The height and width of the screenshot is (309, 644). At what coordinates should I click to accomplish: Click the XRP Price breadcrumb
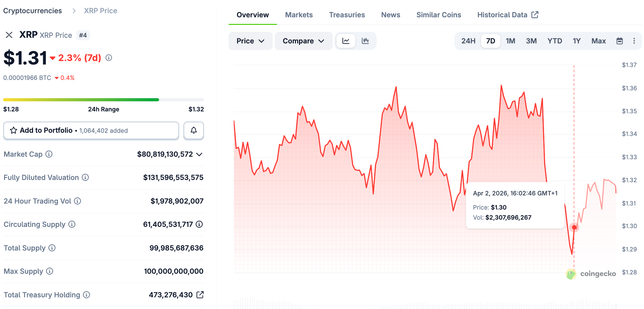tap(101, 11)
